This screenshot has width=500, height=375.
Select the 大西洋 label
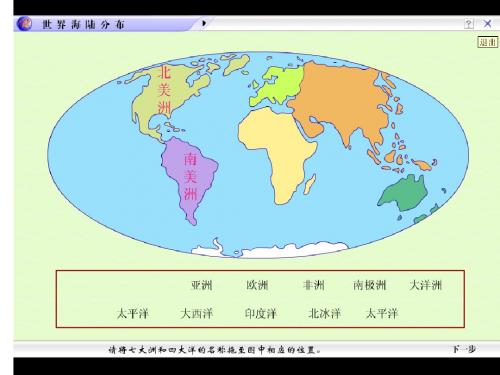(x=196, y=314)
